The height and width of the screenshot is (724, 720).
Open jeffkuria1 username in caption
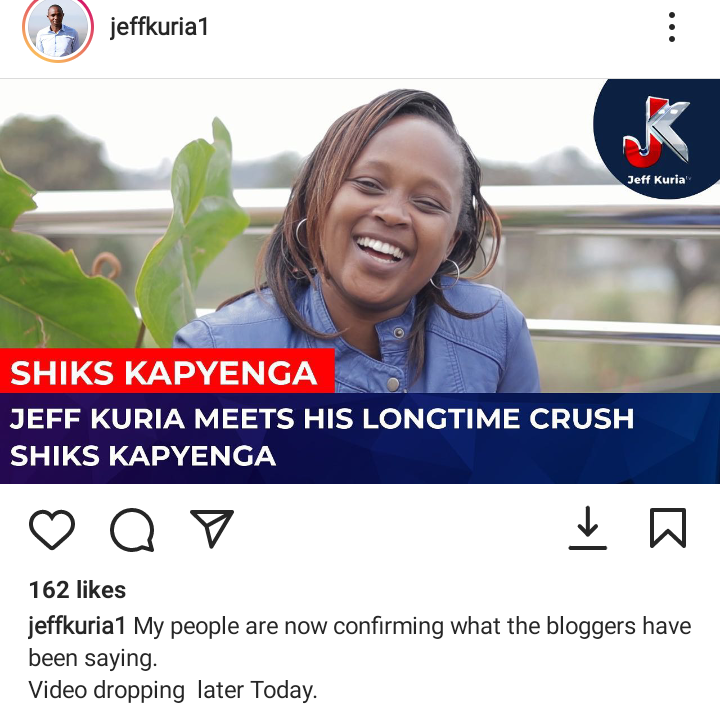(x=77, y=627)
